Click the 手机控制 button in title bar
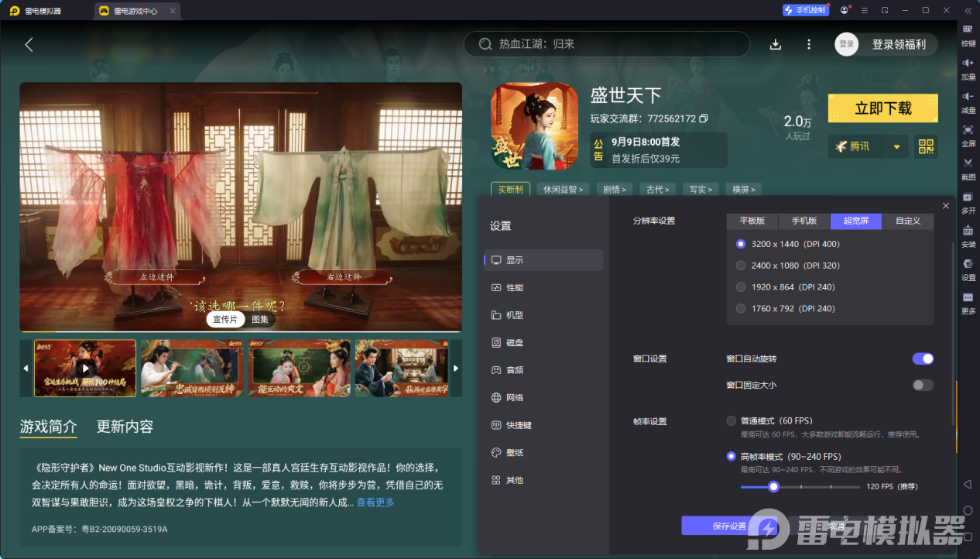This screenshot has width=980, height=559. tap(805, 10)
